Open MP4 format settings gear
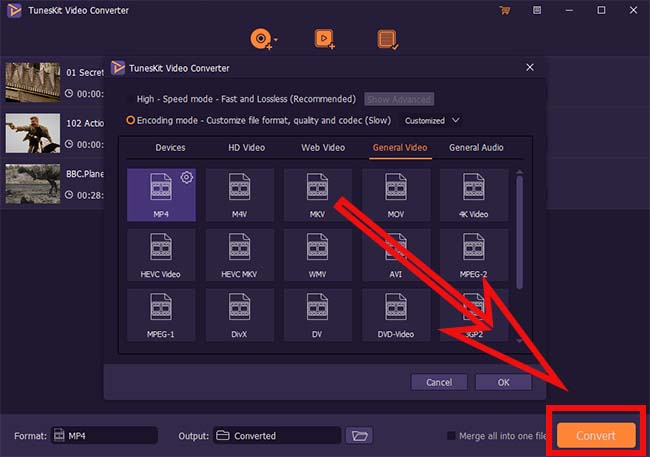The height and width of the screenshot is (457, 650). click(x=187, y=177)
